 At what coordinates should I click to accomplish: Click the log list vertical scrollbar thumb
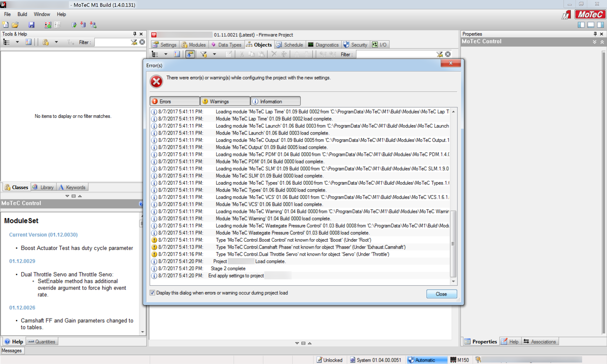(x=453, y=243)
